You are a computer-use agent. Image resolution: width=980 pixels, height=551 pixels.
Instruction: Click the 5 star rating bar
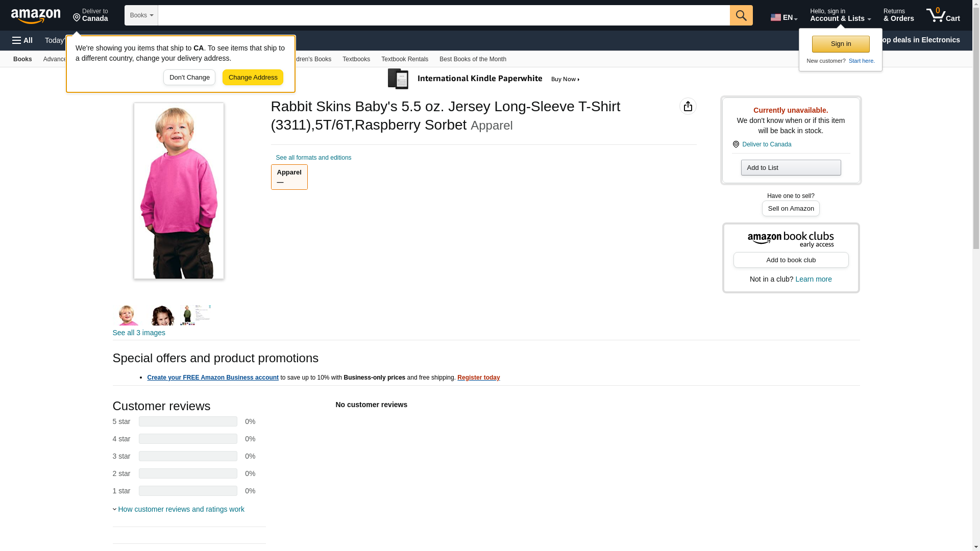pos(188,421)
